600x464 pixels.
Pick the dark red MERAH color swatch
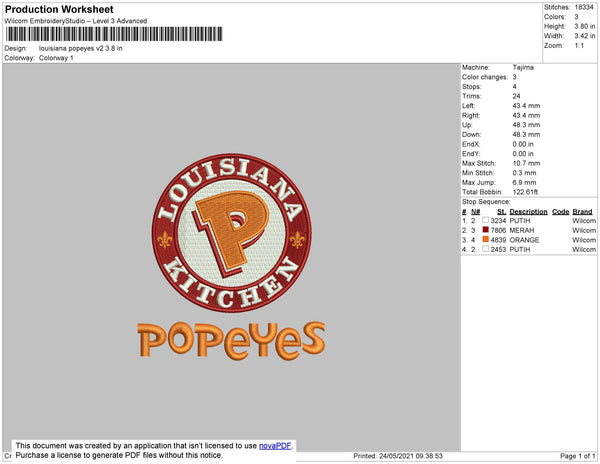485,230
